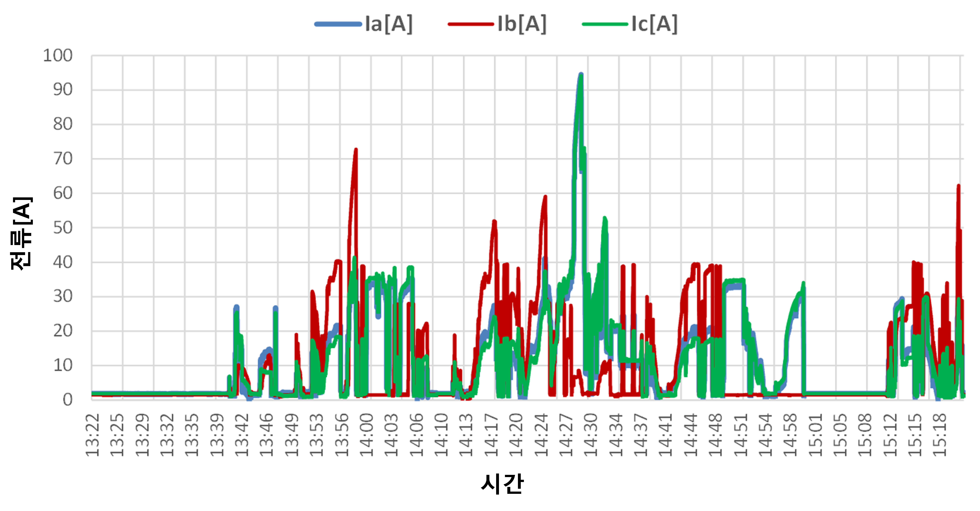This screenshot has width=980, height=511.
Task: Click the 90 y-axis value label
Action: click(63, 90)
